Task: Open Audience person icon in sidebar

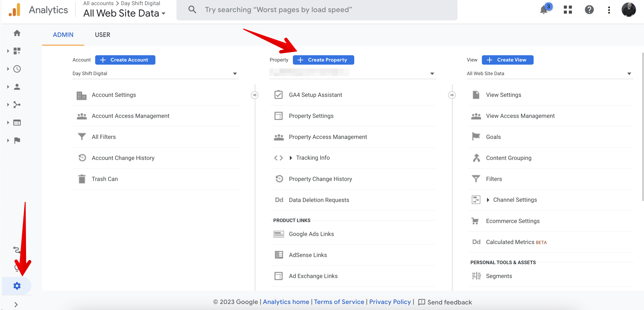Action: [x=17, y=87]
